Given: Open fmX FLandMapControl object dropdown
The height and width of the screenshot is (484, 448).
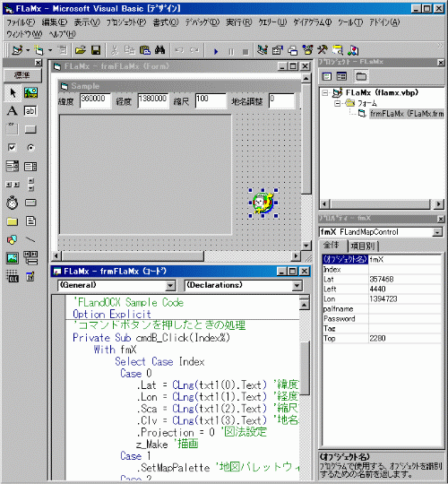Looking at the screenshot, I should coord(437,232).
